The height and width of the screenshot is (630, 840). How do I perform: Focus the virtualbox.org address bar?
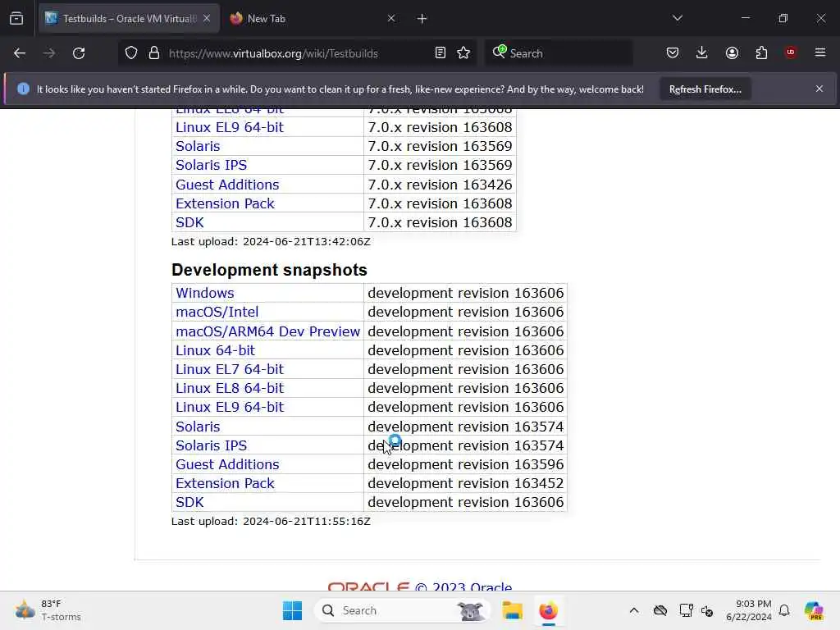[273, 53]
